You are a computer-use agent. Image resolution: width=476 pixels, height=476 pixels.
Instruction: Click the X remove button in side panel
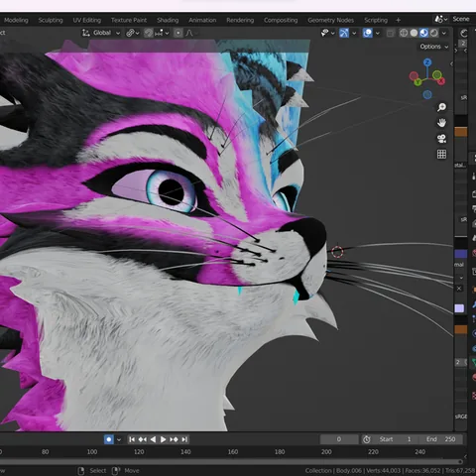point(459,289)
